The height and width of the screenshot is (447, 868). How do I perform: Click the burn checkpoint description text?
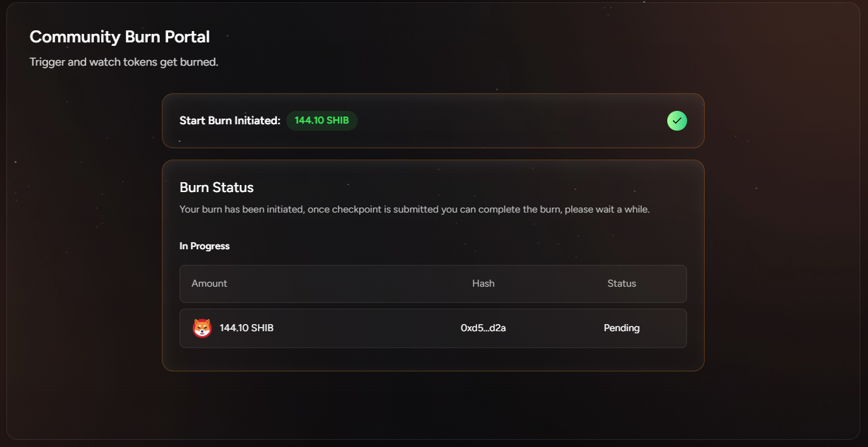(414, 210)
